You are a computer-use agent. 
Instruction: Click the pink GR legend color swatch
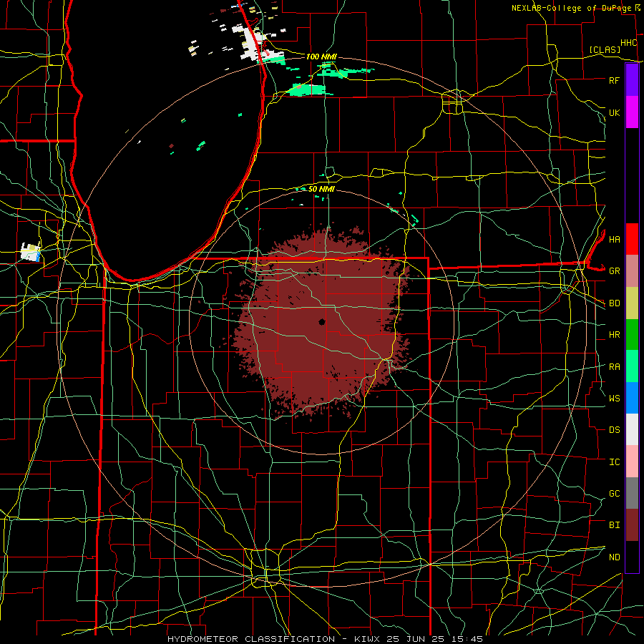[x=632, y=271]
